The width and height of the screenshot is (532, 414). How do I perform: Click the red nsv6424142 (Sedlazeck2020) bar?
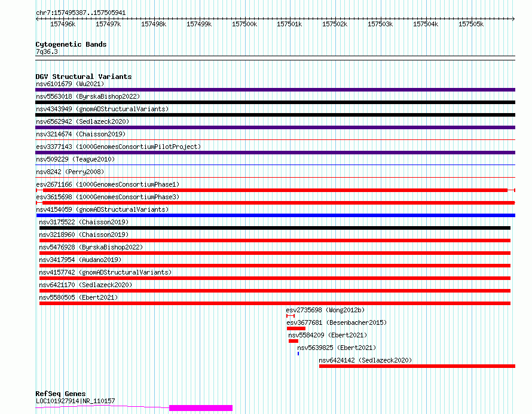click(417, 366)
